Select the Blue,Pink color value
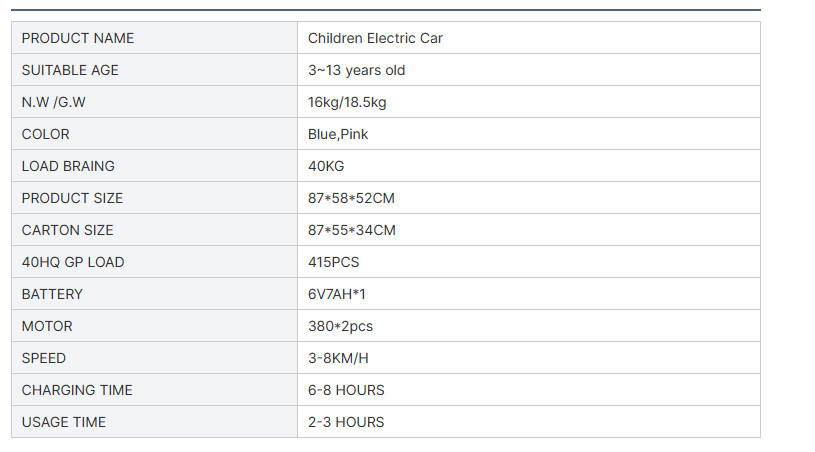 [x=338, y=134]
